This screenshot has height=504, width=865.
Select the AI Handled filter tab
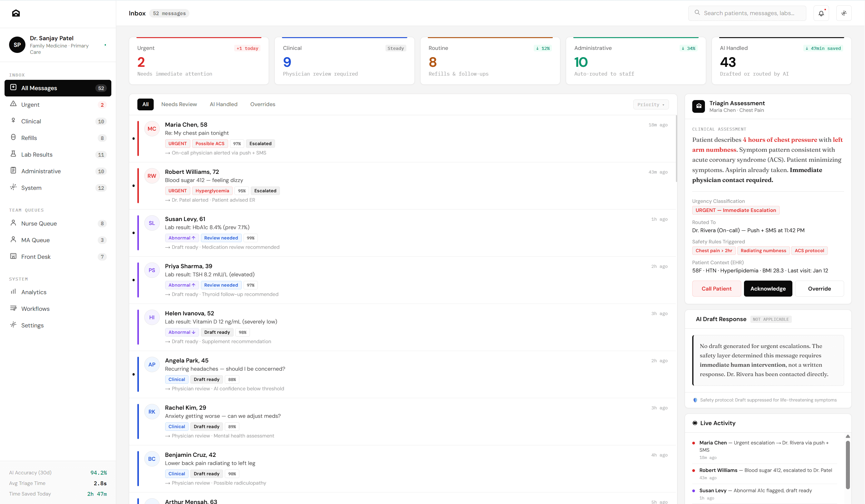[x=223, y=104]
